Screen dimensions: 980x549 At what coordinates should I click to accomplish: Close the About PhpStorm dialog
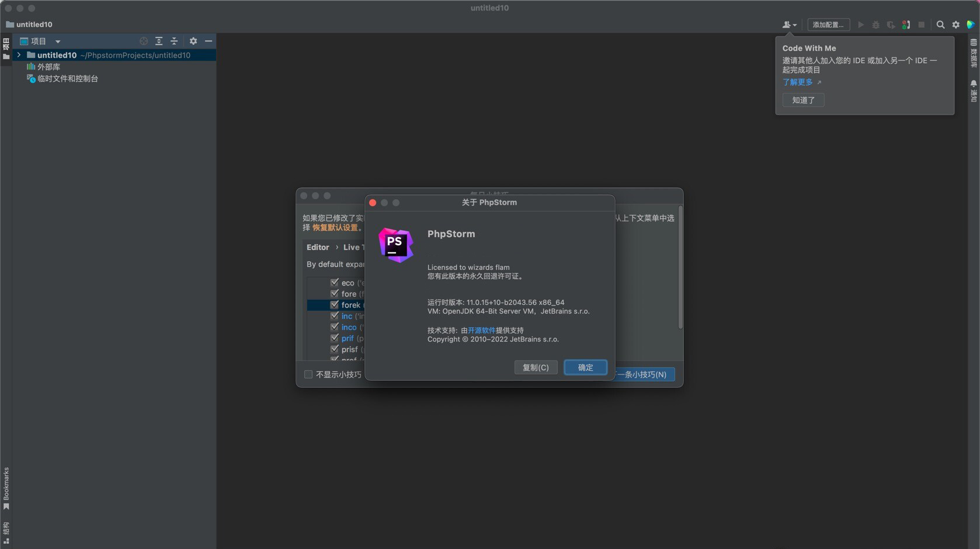click(373, 203)
